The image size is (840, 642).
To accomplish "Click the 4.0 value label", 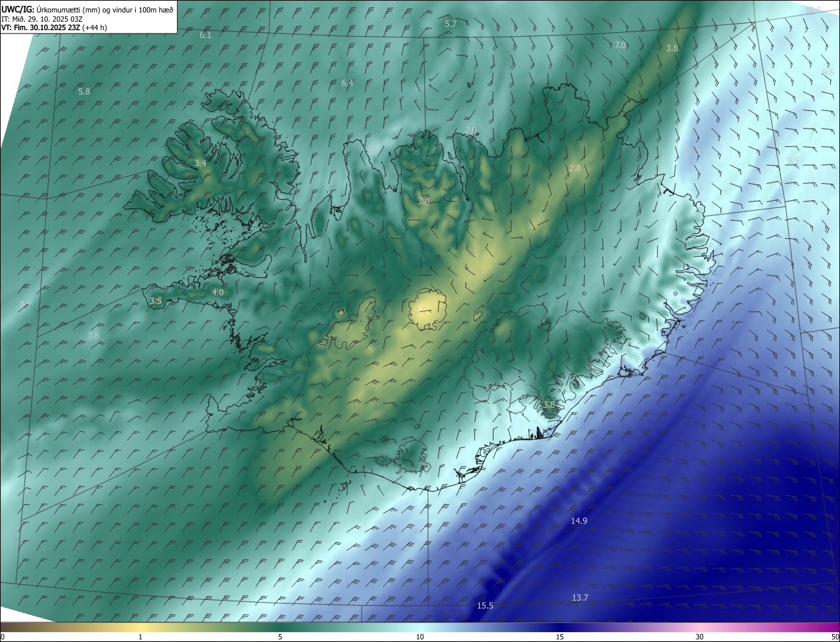I will (x=218, y=293).
